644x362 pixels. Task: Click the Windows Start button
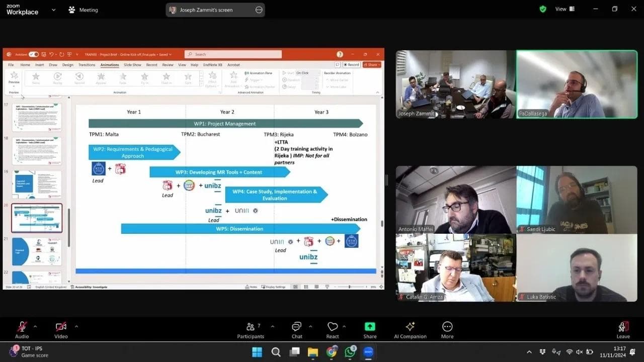point(257,352)
